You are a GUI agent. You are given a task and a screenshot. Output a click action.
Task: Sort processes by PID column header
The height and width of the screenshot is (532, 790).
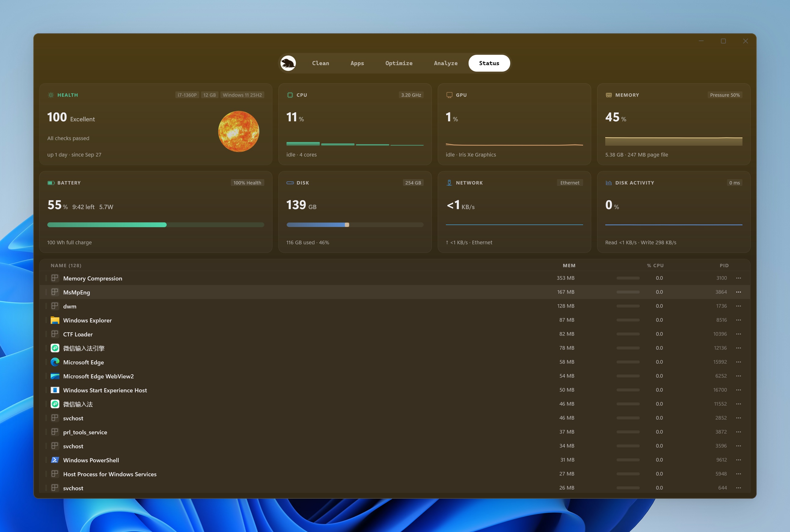(724, 266)
